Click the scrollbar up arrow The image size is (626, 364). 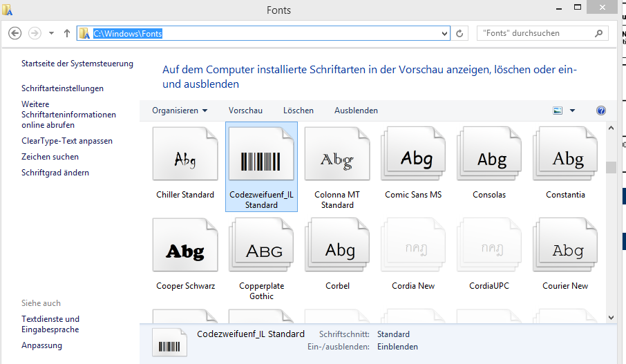click(611, 128)
